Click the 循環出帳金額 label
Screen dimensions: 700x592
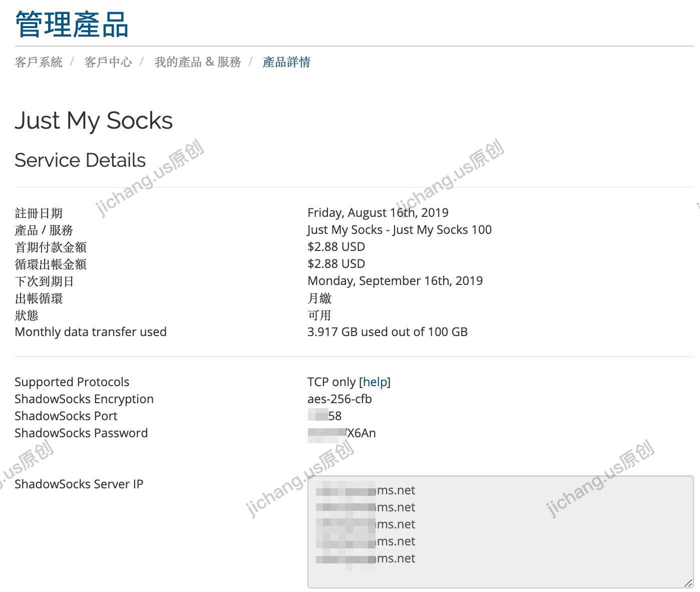(x=51, y=264)
